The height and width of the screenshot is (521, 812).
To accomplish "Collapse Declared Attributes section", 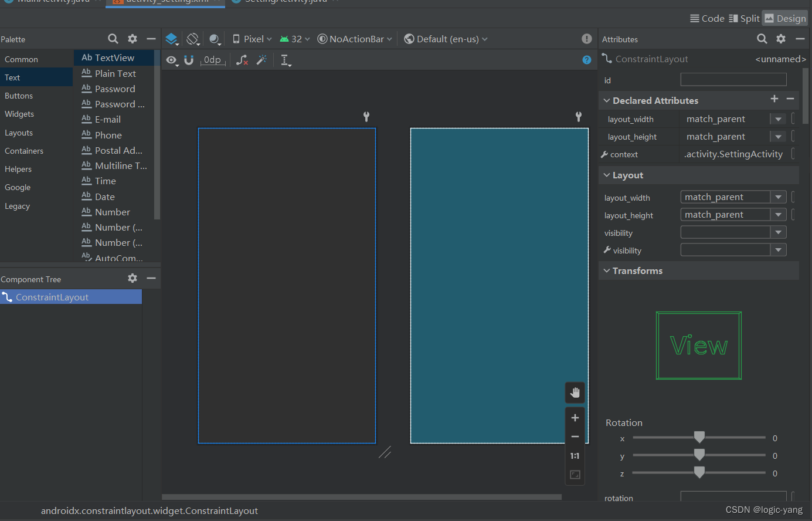I will pyautogui.click(x=607, y=100).
